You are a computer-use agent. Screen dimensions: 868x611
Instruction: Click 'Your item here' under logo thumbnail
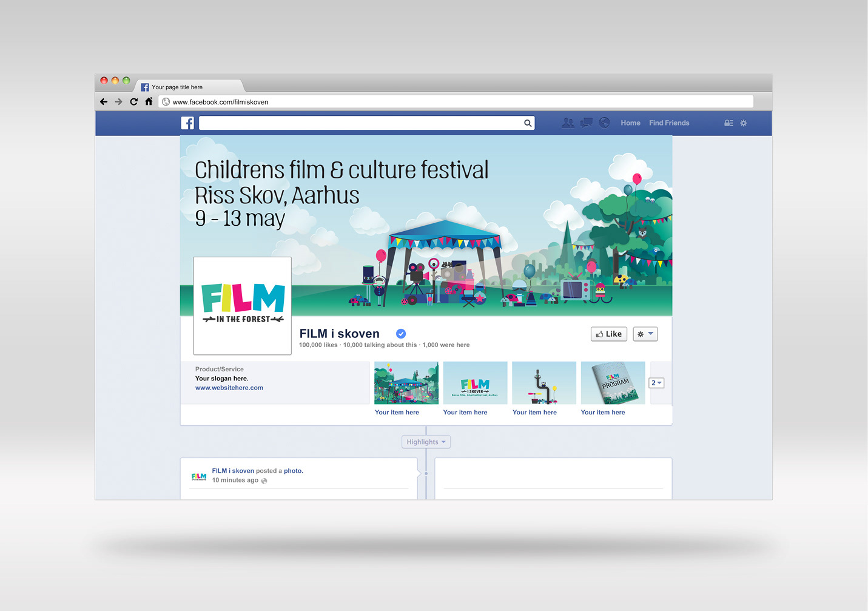tap(465, 412)
